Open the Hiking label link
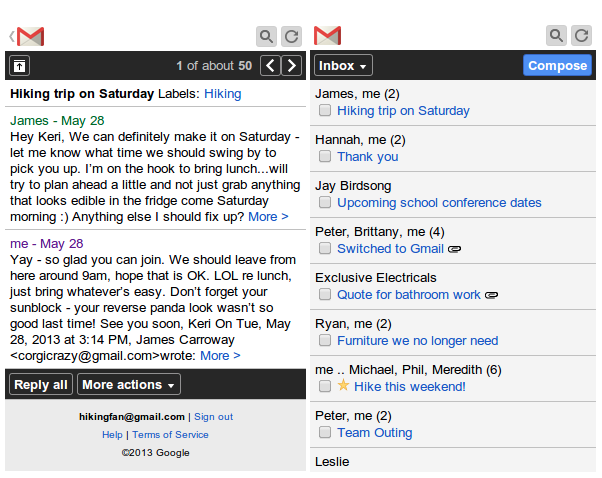Viewport: 602px width, 478px height. coord(223,94)
